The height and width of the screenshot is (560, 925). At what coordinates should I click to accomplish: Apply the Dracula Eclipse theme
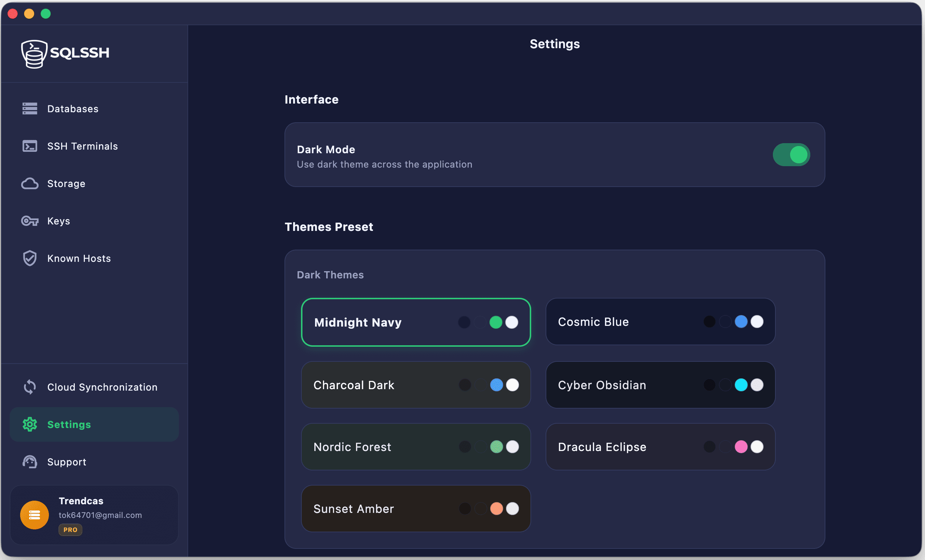click(x=660, y=447)
